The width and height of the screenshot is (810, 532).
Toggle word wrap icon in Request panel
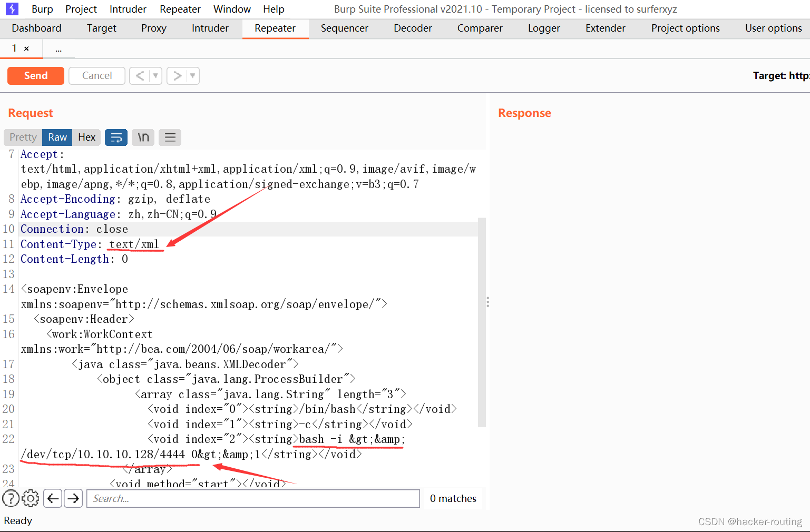[x=116, y=137]
